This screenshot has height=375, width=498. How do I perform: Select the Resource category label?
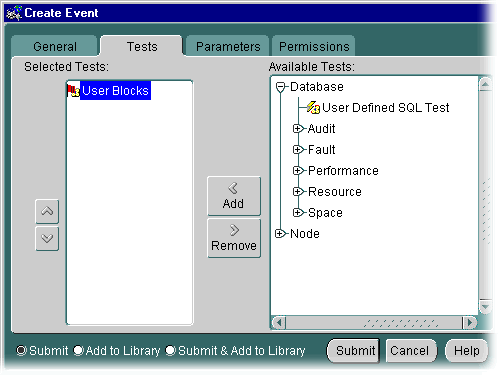tap(335, 192)
